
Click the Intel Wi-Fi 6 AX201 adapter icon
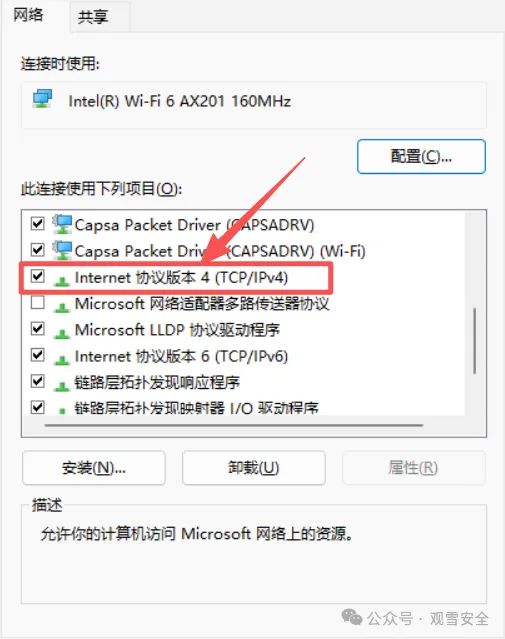[x=42, y=99]
